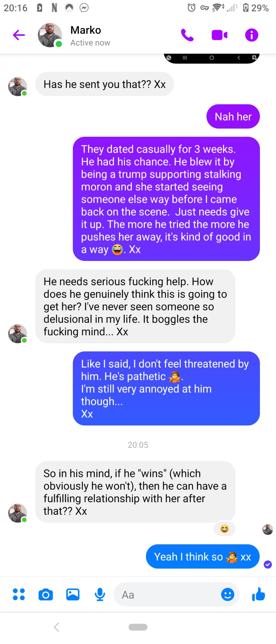Go back using the purple arrow
The height and width of the screenshot is (644, 276).
click(x=19, y=35)
